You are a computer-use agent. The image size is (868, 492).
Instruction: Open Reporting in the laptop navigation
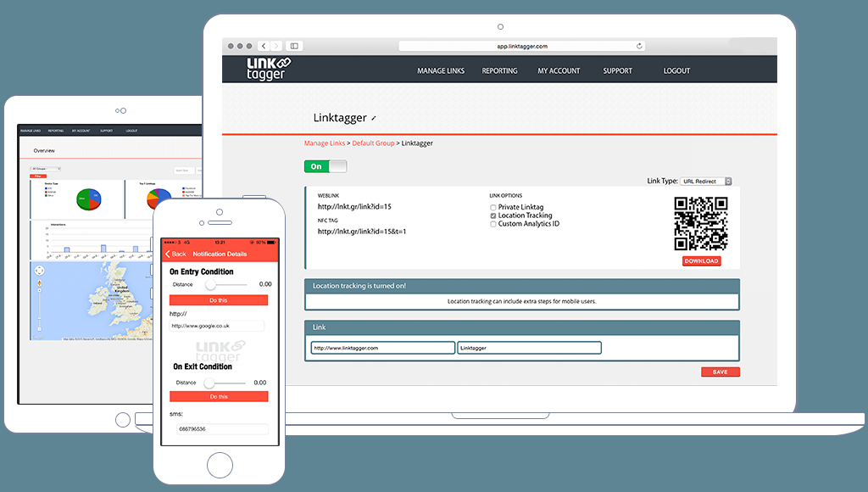[x=499, y=71]
